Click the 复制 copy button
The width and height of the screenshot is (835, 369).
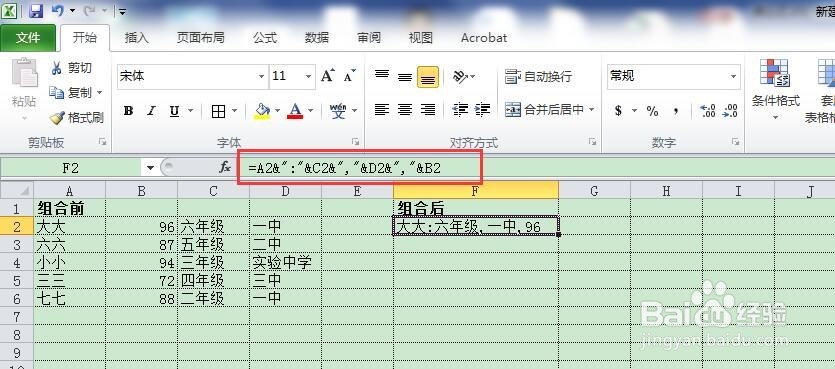pyautogui.click(x=71, y=93)
